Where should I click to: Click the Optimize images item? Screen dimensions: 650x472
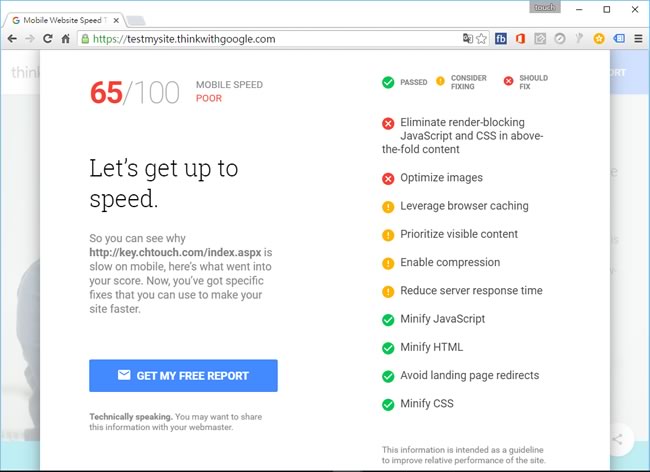[x=432, y=178]
